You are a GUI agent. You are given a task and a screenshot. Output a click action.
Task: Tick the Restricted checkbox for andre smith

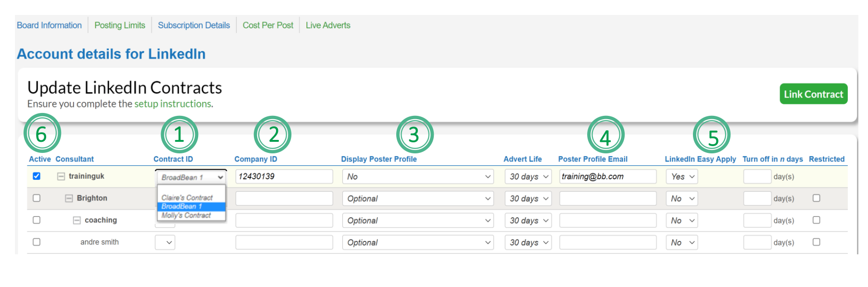coord(816,242)
